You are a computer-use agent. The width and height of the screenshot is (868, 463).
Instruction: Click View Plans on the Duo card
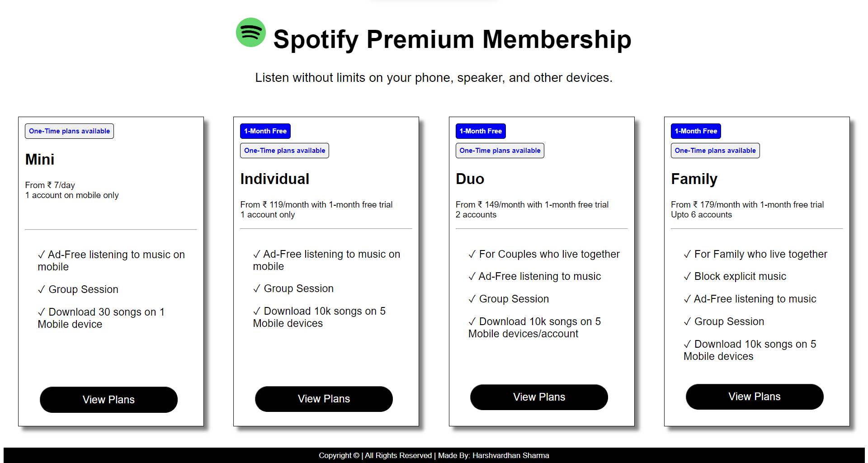tap(539, 397)
